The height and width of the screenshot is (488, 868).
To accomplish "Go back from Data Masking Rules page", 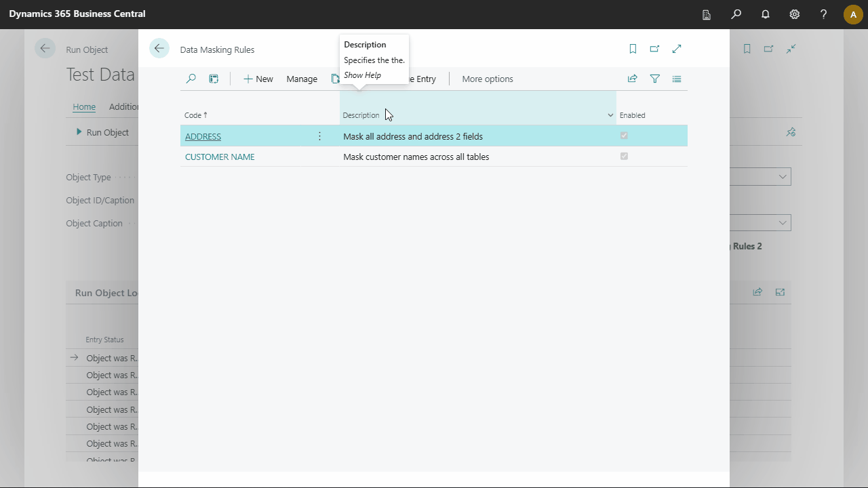I will point(159,48).
